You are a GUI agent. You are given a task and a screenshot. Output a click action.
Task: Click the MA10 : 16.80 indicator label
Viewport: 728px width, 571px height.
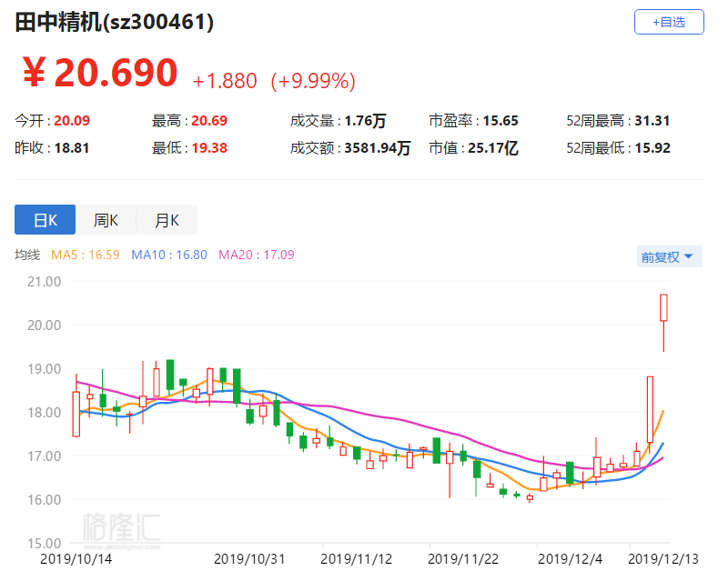click(x=169, y=255)
